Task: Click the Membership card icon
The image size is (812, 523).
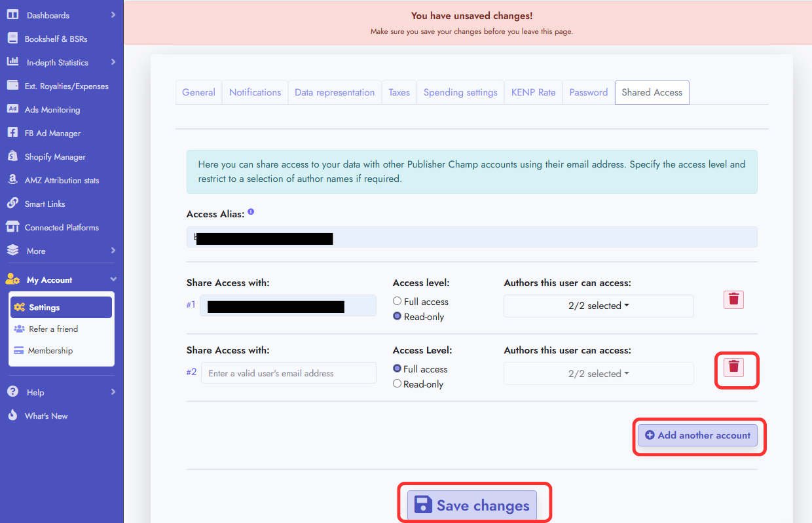Action: [x=19, y=350]
